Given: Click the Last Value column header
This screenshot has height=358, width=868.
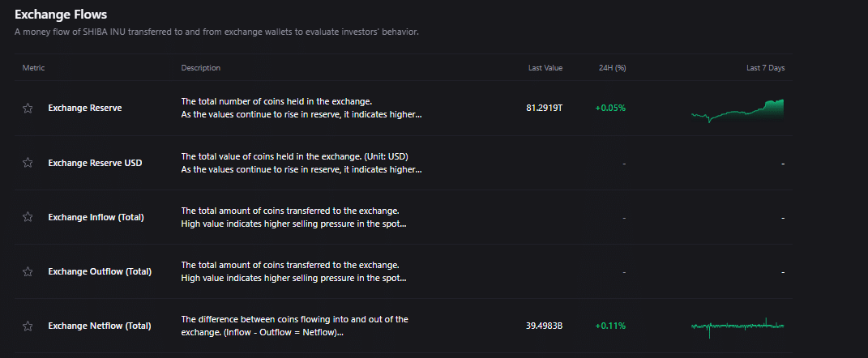Looking at the screenshot, I should pyautogui.click(x=545, y=68).
